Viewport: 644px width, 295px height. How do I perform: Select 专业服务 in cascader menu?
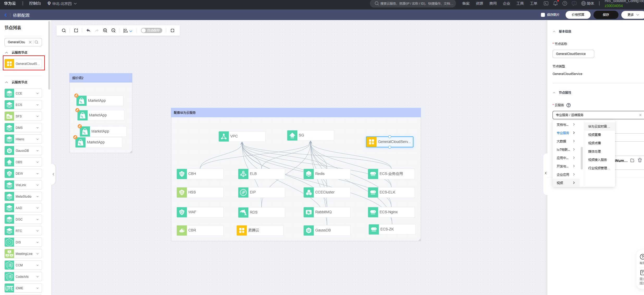(566, 133)
